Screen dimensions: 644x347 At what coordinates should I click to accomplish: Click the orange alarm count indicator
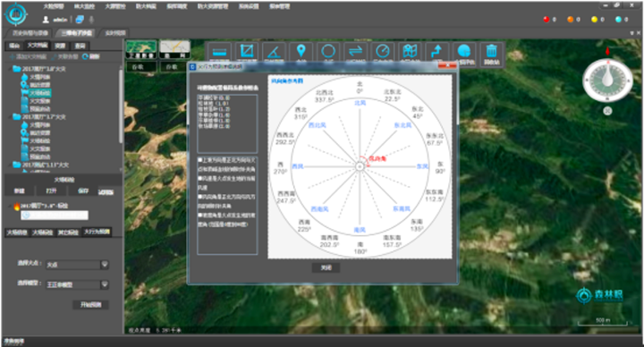coord(570,20)
